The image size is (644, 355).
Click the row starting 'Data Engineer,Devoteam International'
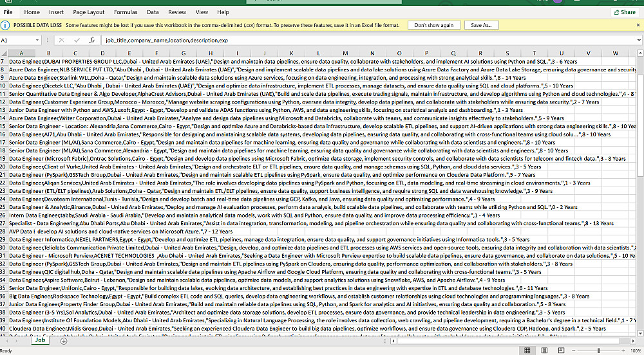tap(252, 199)
